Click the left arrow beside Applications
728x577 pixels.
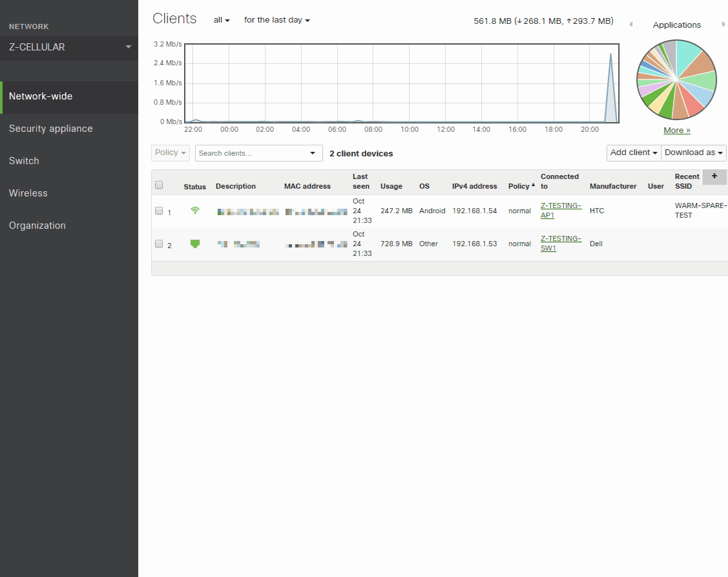(x=631, y=25)
